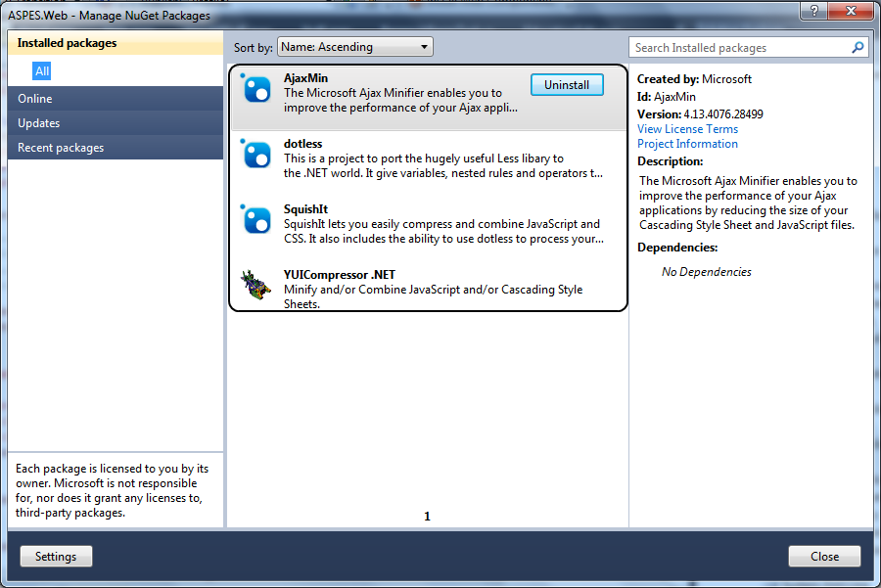The height and width of the screenshot is (588, 881).
Task: Click the YUICompressor .NET package icon
Action: tap(255, 285)
